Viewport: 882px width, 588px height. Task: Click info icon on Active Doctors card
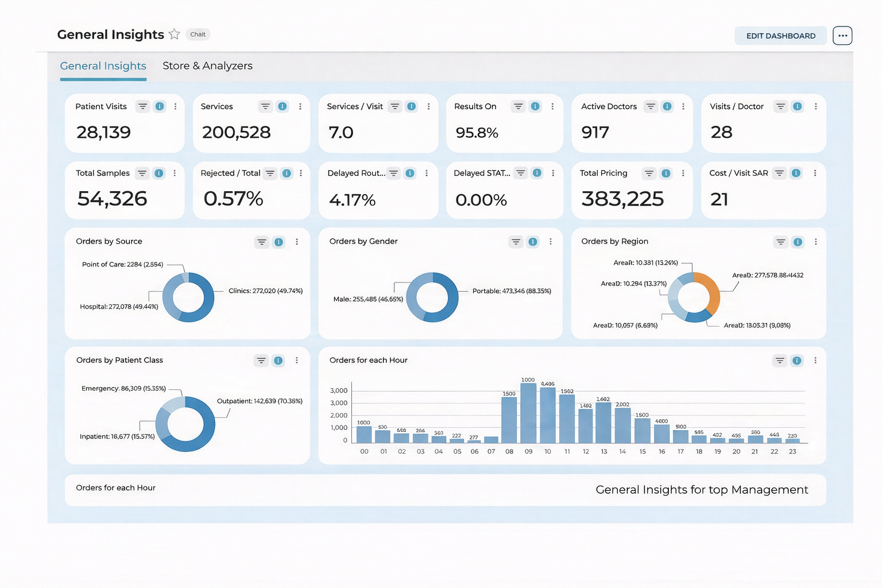[x=667, y=106]
